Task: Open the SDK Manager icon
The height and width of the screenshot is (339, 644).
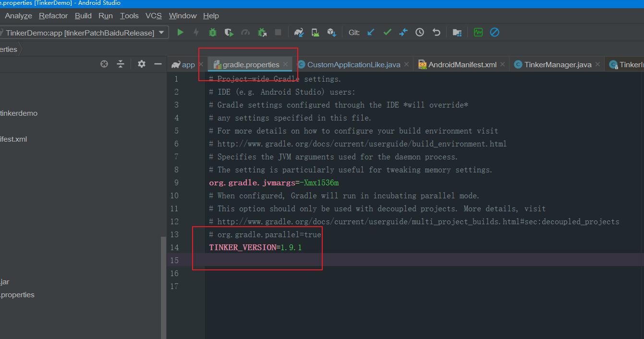Action: click(x=331, y=33)
